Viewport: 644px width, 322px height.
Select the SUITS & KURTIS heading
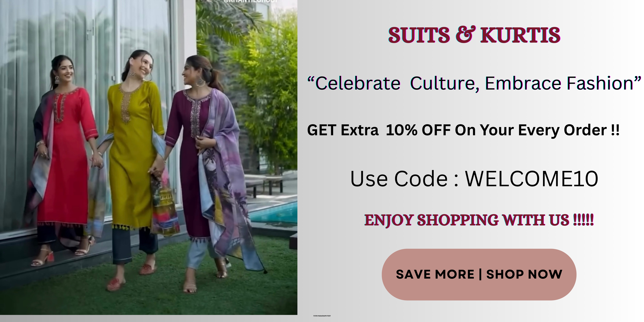[474, 35]
